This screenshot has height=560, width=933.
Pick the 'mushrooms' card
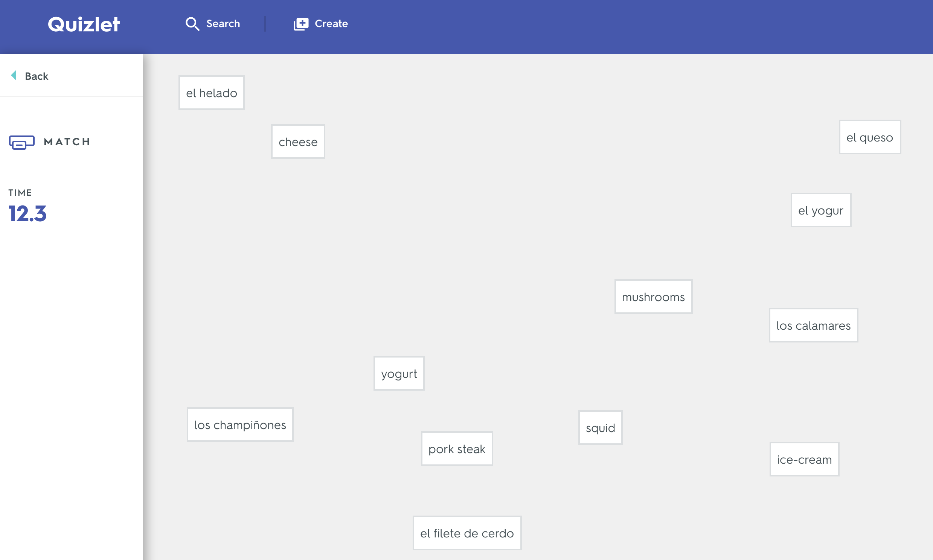(x=653, y=297)
